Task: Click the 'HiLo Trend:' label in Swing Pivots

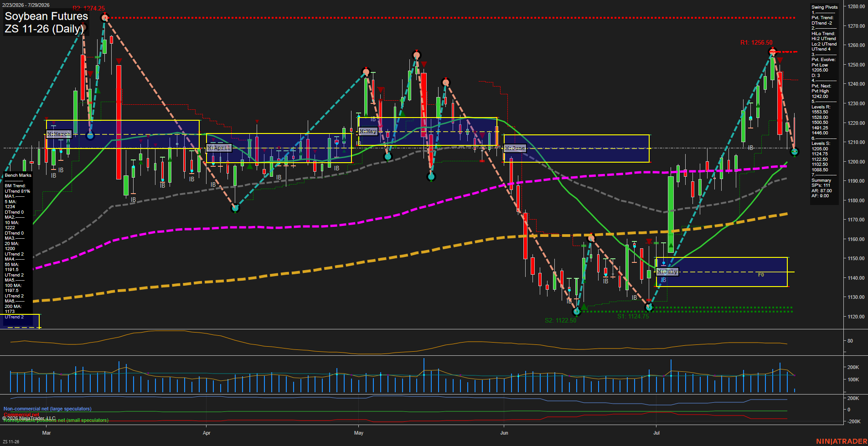Action: [x=823, y=34]
